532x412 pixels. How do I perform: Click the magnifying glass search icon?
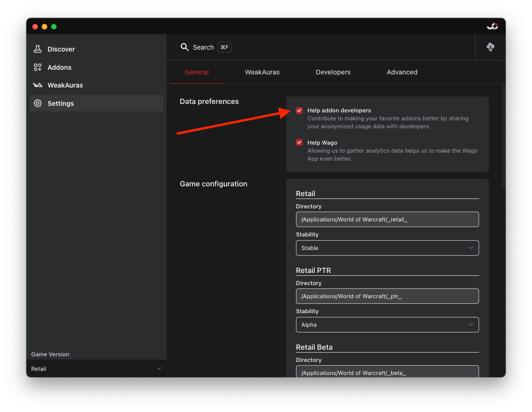tap(185, 47)
